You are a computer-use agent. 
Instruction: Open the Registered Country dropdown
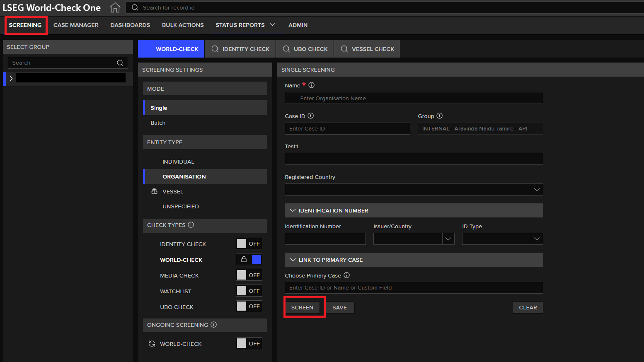537,190
